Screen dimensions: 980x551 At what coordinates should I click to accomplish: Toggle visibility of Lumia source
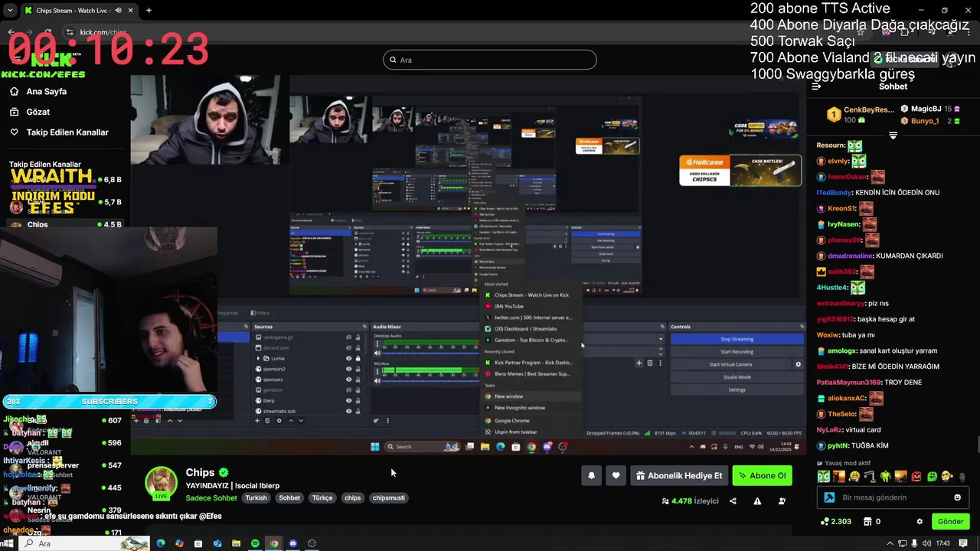tap(348, 358)
